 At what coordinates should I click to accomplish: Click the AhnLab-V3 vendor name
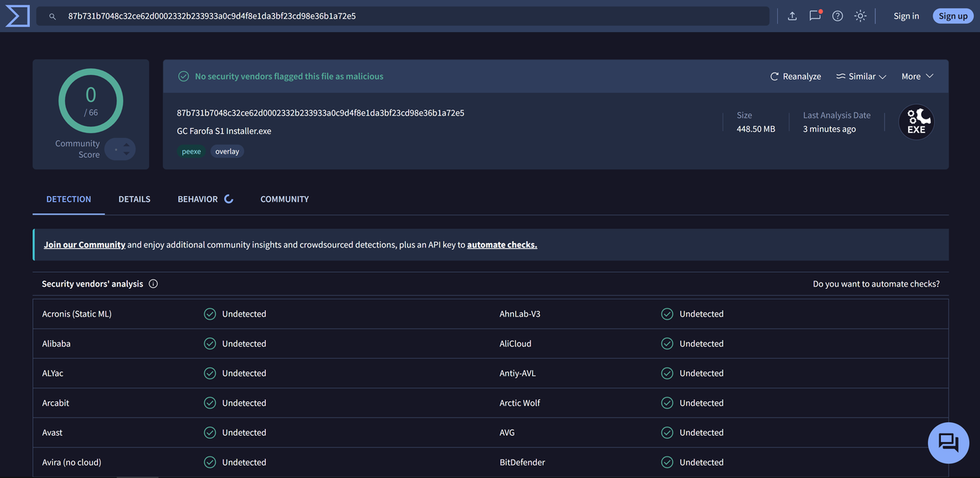pos(520,314)
